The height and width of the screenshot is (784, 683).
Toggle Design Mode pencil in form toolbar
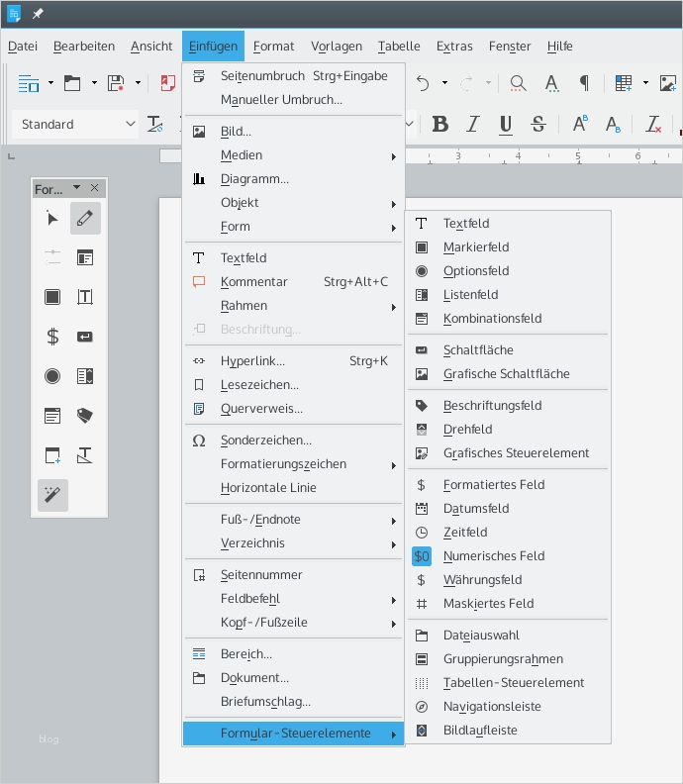tap(85, 219)
